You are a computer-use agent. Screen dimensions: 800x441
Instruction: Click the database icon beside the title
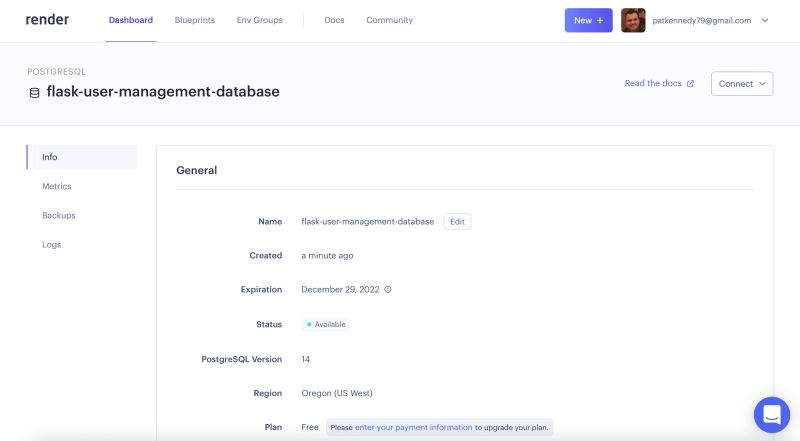34,93
